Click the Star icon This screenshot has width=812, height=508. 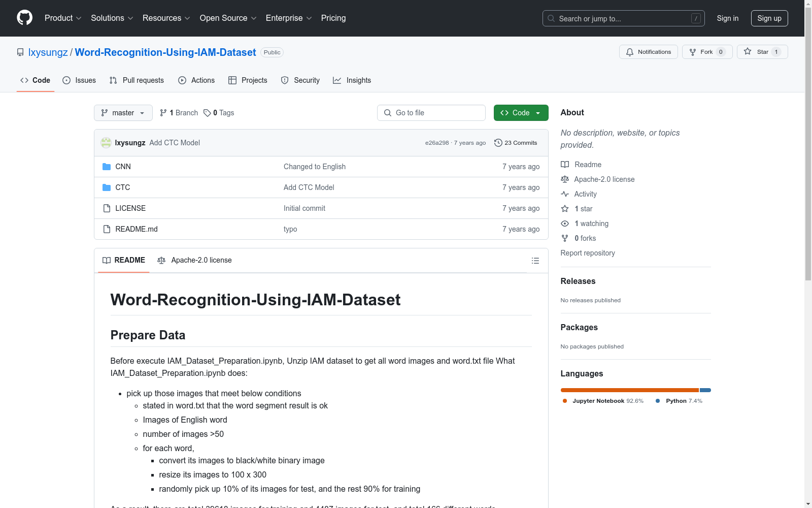click(748, 51)
